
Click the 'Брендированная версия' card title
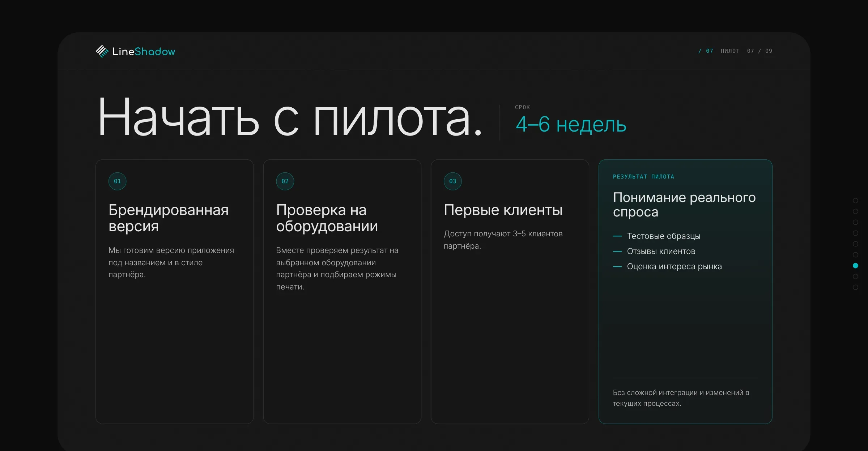(x=169, y=218)
